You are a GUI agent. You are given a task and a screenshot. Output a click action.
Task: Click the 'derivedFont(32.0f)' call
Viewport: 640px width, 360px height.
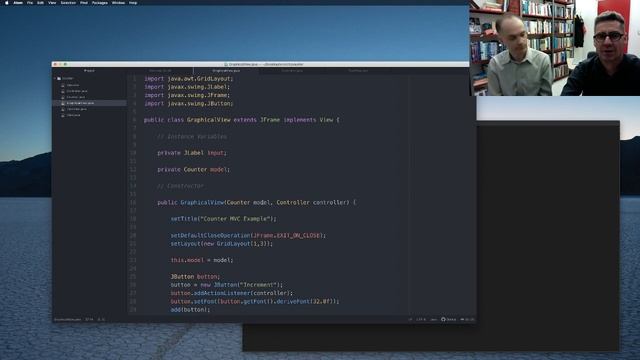point(306,302)
